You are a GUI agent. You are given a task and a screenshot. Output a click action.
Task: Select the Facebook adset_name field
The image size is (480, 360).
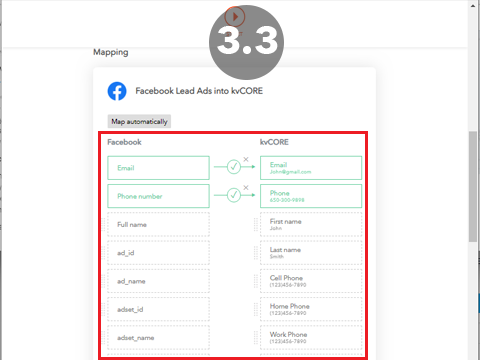pos(158,338)
